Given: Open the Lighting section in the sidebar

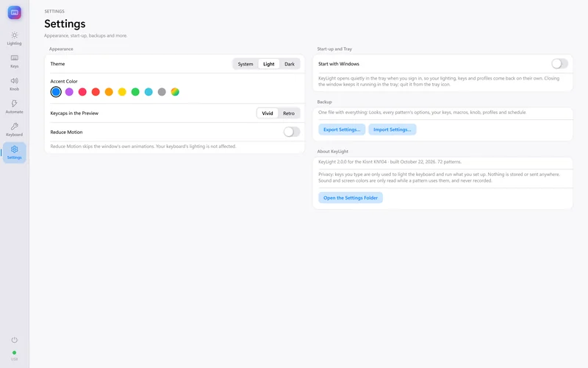Looking at the screenshot, I should (x=14, y=38).
